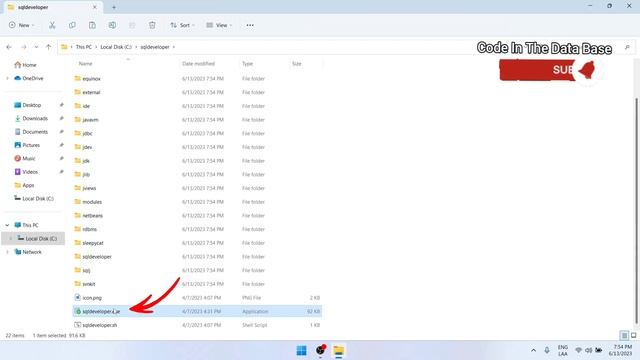The width and height of the screenshot is (640, 360).
Task: Select the external folder
Action: [198, 92]
